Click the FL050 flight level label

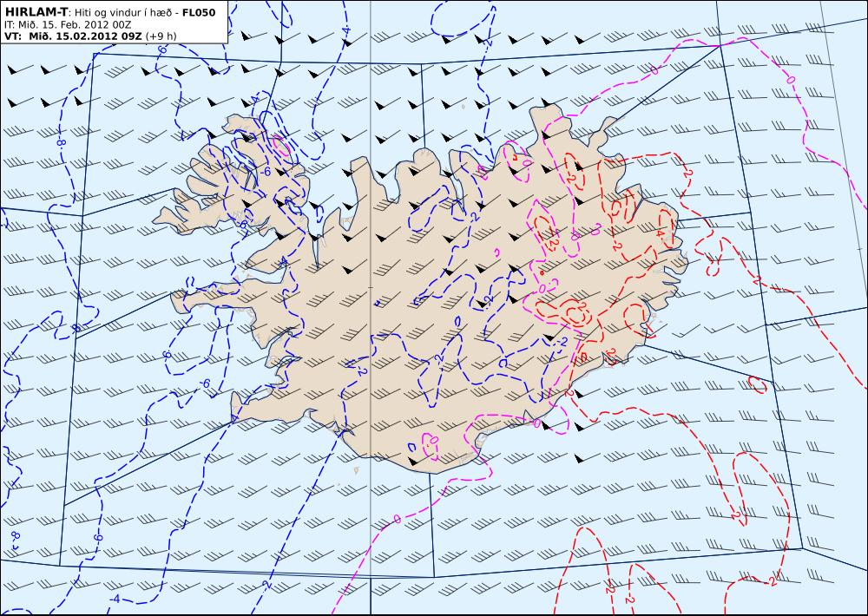[x=199, y=12]
